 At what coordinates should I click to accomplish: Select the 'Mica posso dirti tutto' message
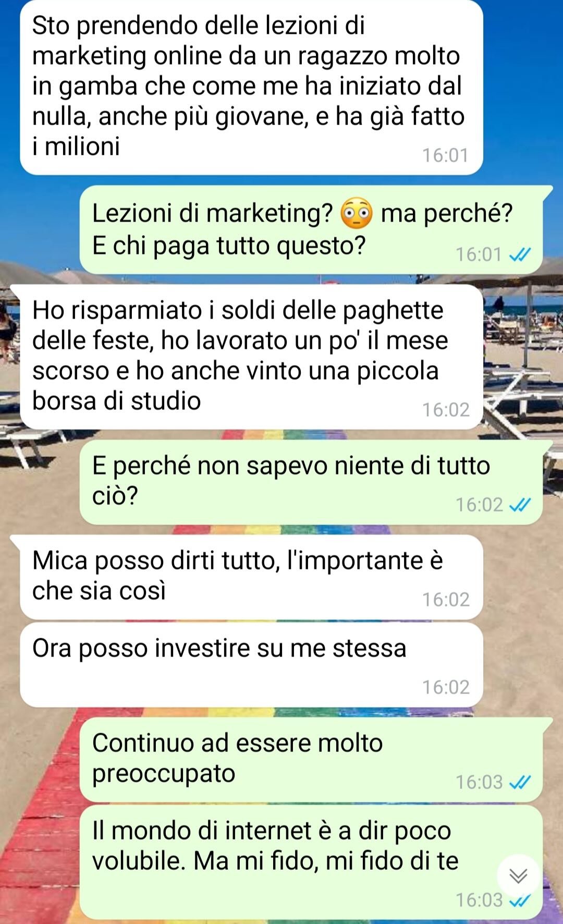tap(251, 577)
